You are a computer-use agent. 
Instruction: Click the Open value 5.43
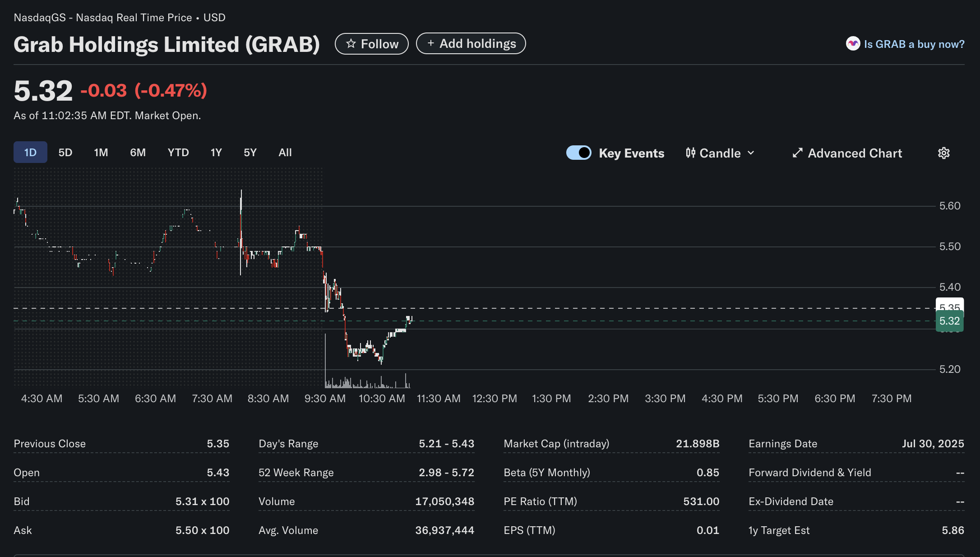point(218,473)
